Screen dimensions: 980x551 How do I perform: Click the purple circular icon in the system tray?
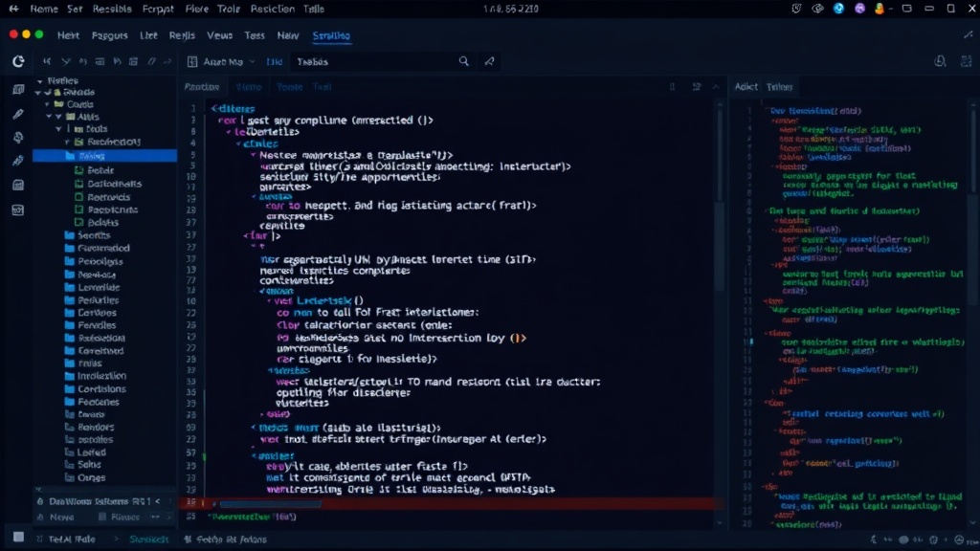click(860, 9)
